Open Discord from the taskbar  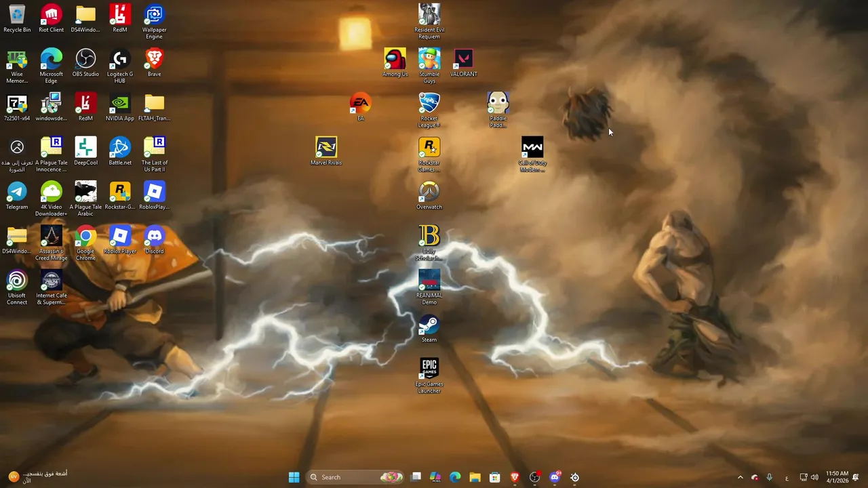[555, 477]
